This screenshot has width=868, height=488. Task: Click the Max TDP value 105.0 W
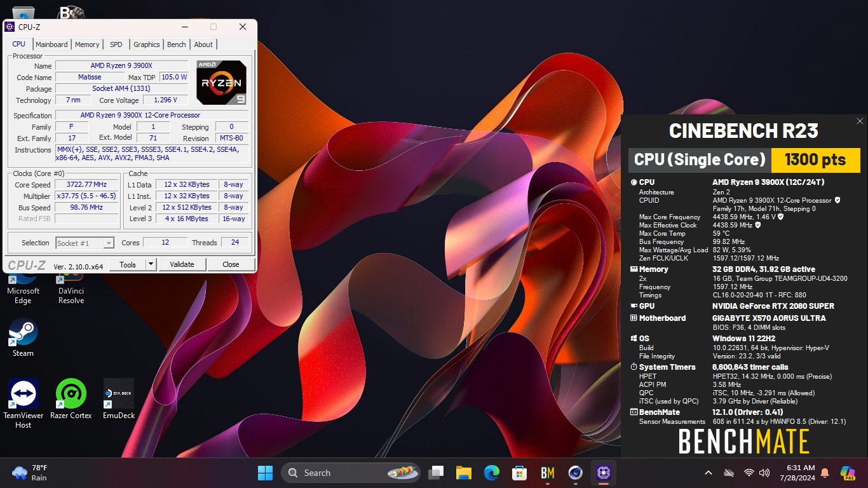(x=174, y=77)
